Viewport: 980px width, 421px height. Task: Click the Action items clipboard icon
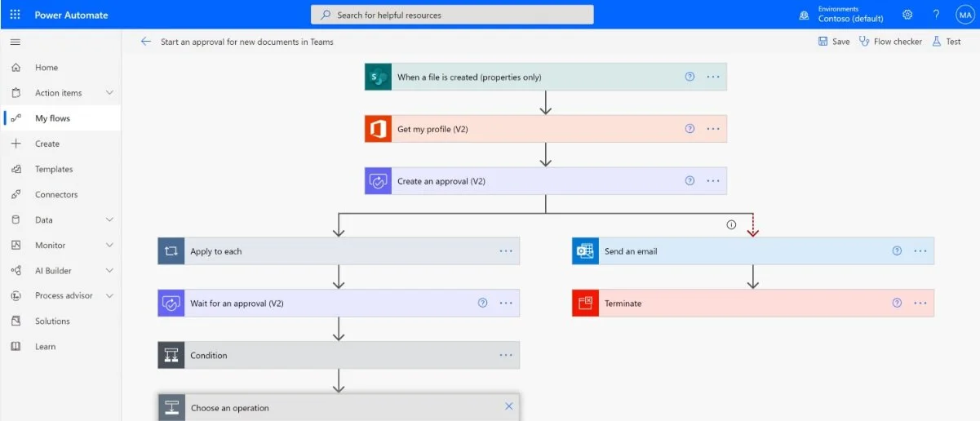16,93
